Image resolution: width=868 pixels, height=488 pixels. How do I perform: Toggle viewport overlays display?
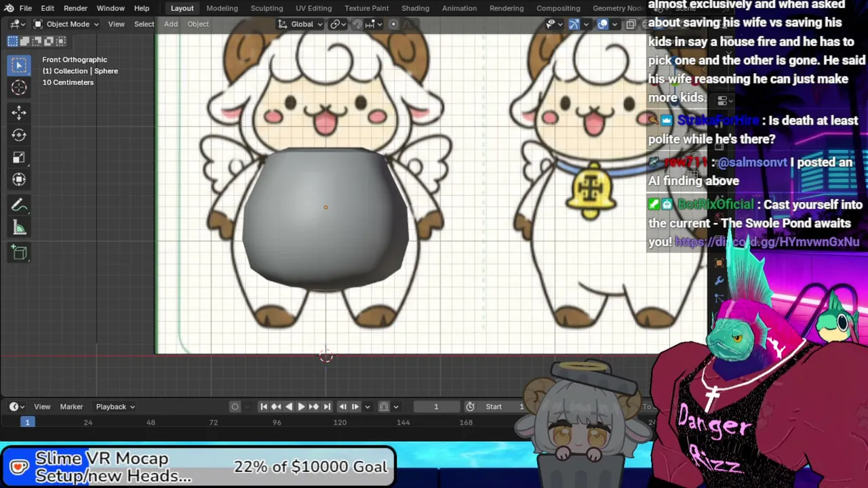tap(602, 24)
